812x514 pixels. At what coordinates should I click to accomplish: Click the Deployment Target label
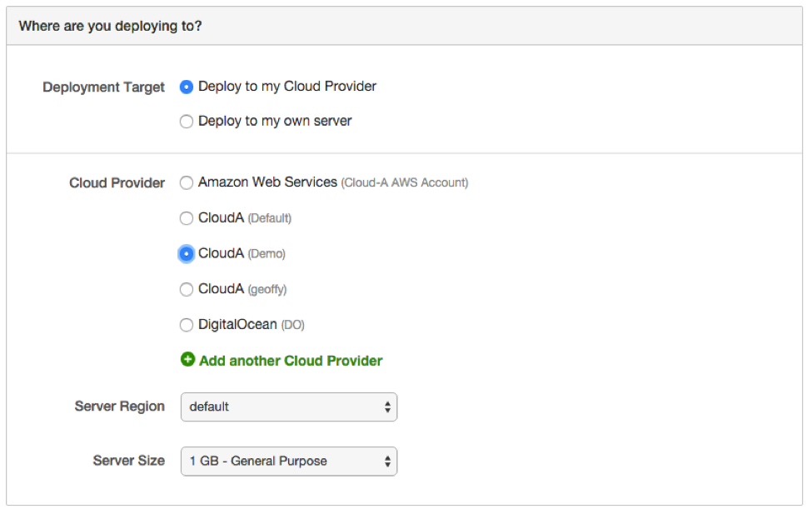pyautogui.click(x=103, y=87)
